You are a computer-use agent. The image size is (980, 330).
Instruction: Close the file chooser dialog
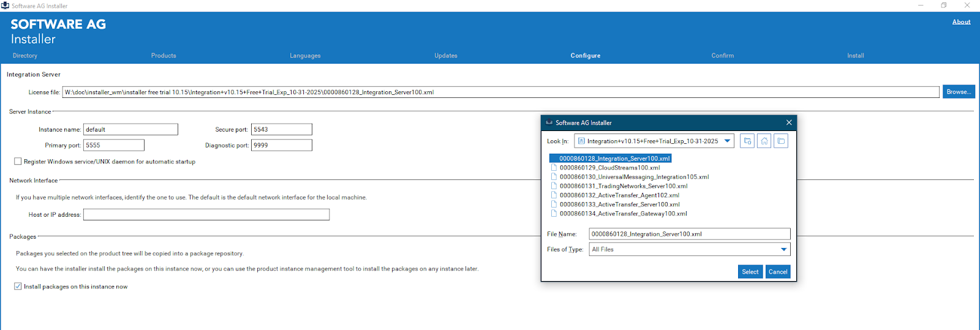coord(789,122)
